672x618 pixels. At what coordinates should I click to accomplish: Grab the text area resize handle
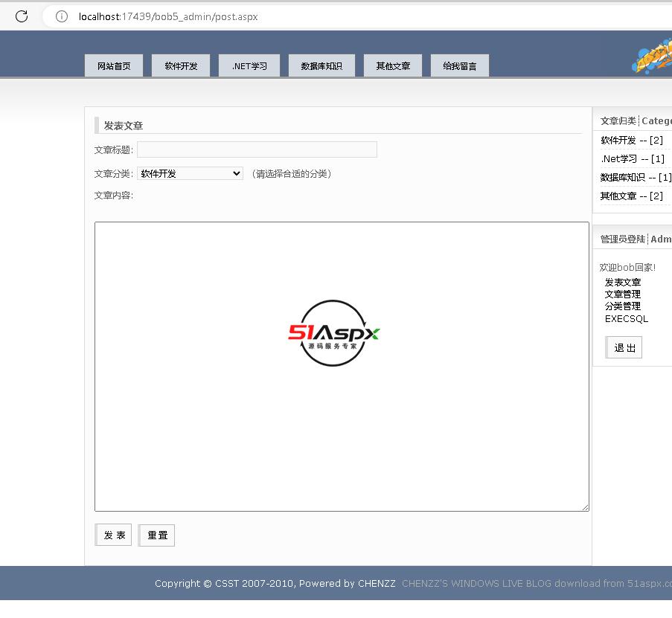point(586,507)
